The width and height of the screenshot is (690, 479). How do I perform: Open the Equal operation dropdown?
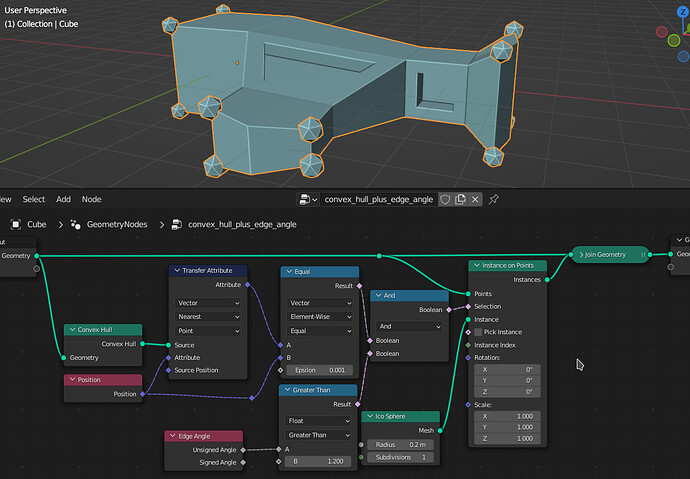point(320,331)
